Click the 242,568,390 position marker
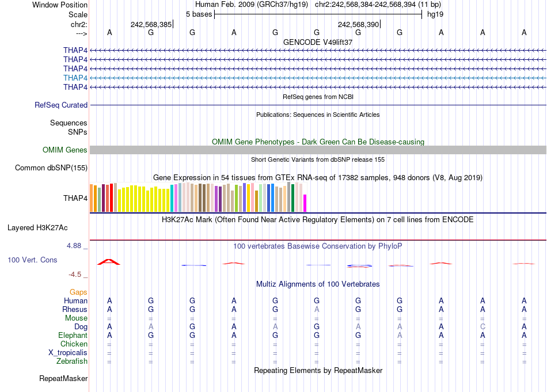Screen dimensions: 547x392 359,24
